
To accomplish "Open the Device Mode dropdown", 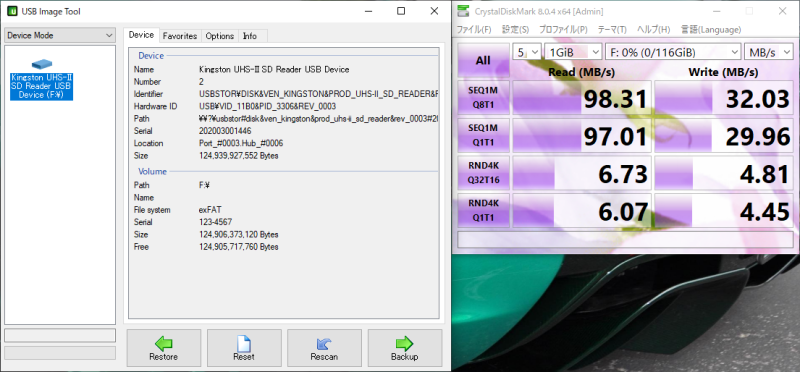I will (x=60, y=36).
